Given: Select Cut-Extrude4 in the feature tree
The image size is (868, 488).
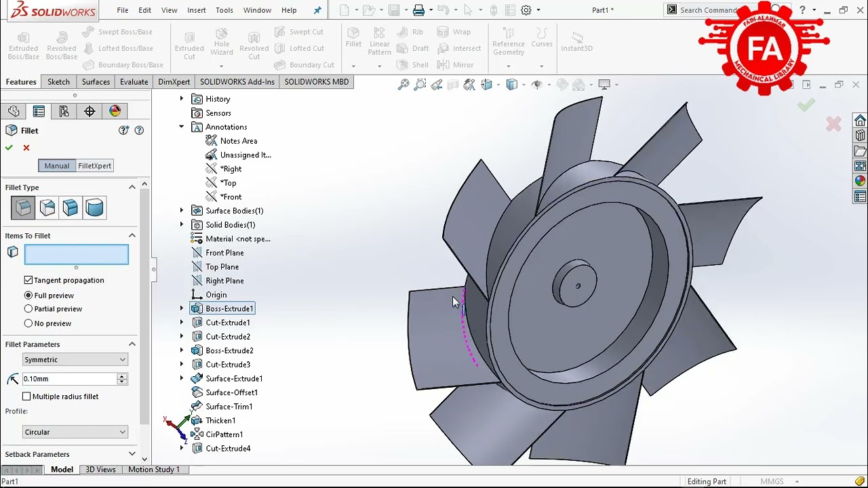Looking at the screenshot, I should (x=228, y=449).
